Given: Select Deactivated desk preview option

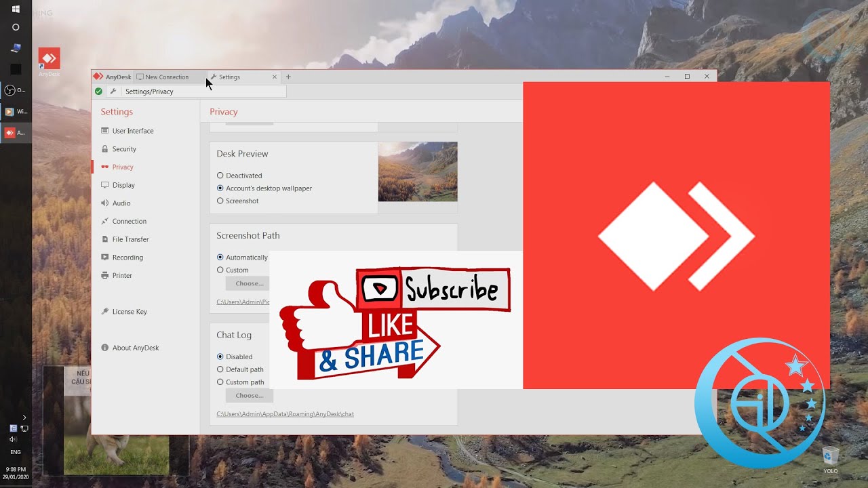Looking at the screenshot, I should [239, 176].
